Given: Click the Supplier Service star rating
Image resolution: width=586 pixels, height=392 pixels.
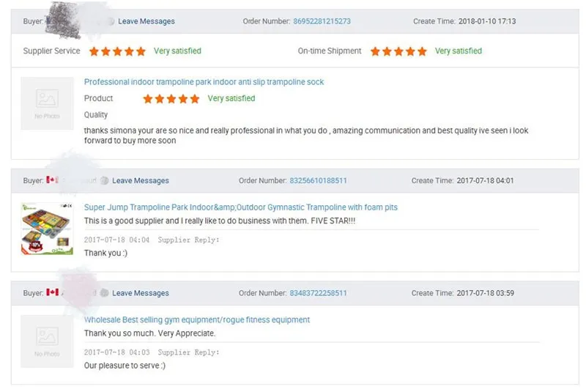Looking at the screenshot, I should 117,51.
